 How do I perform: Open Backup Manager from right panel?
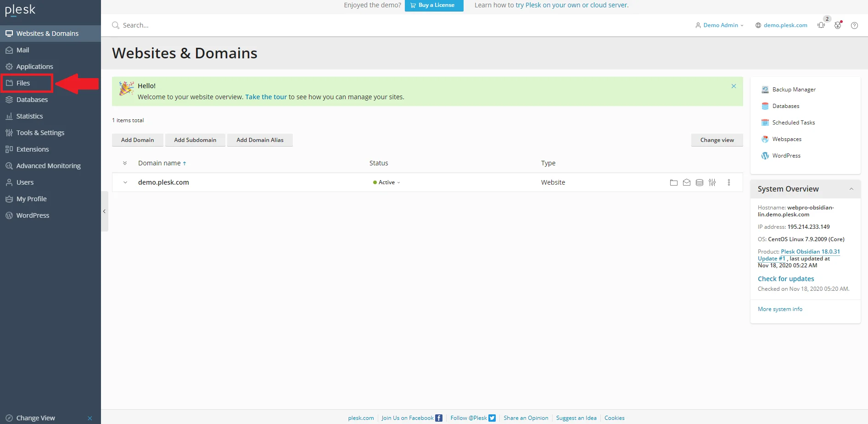(794, 90)
